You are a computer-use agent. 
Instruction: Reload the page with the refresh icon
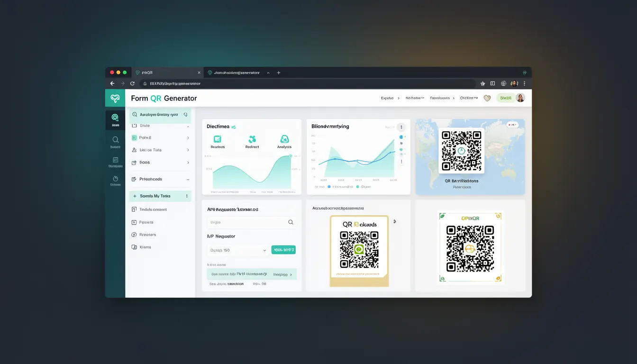[132, 83]
